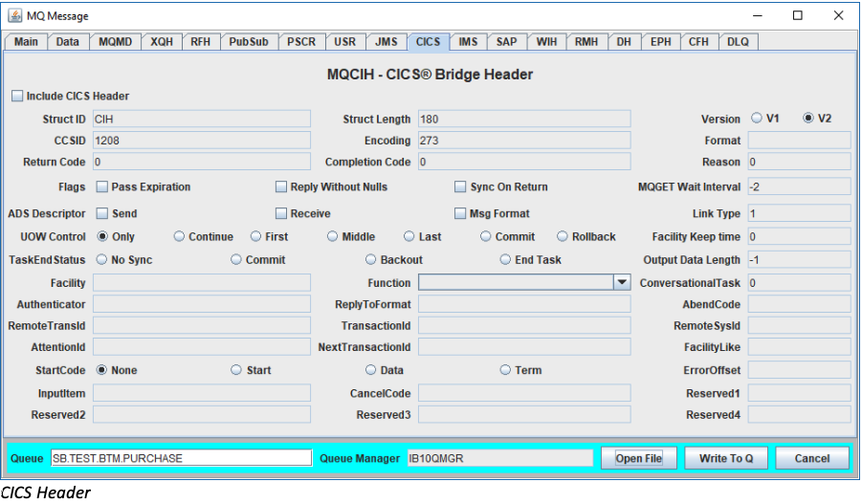Viewport: 862px width, 504px height.
Task: Click the Queue name input field
Action: point(182,458)
